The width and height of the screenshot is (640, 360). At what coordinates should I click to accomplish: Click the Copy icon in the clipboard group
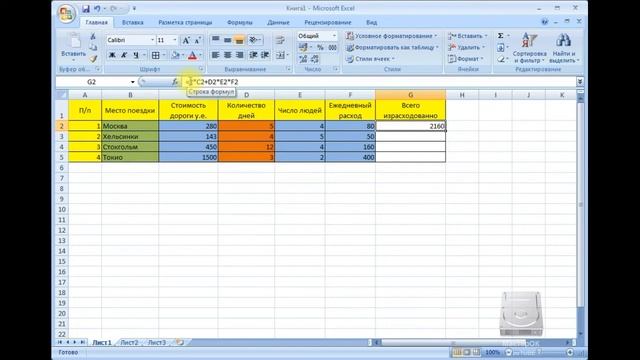(93, 47)
